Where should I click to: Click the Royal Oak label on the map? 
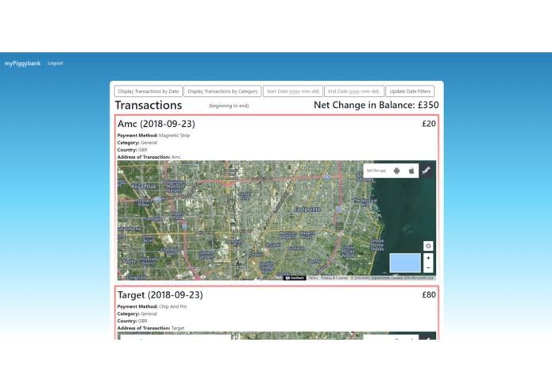(x=144, y=186)
